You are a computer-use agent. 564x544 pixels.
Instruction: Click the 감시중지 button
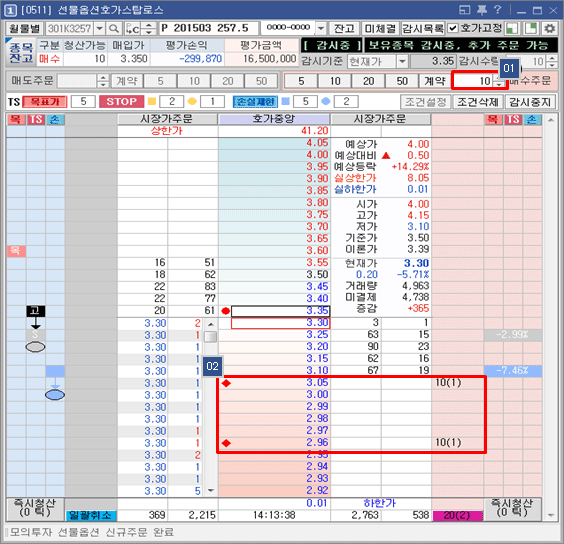click(x=531, y=102)
